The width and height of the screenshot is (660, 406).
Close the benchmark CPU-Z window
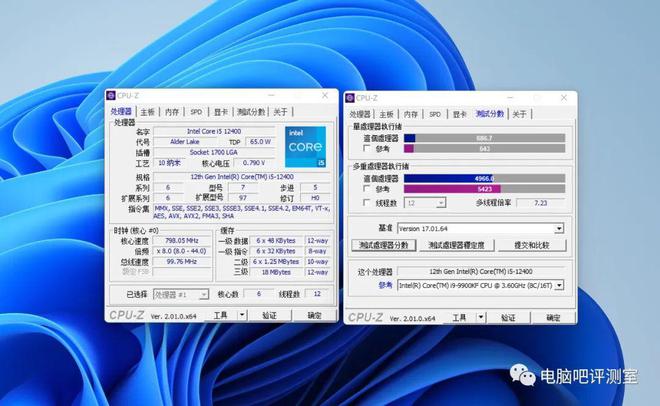click(568, 98)
